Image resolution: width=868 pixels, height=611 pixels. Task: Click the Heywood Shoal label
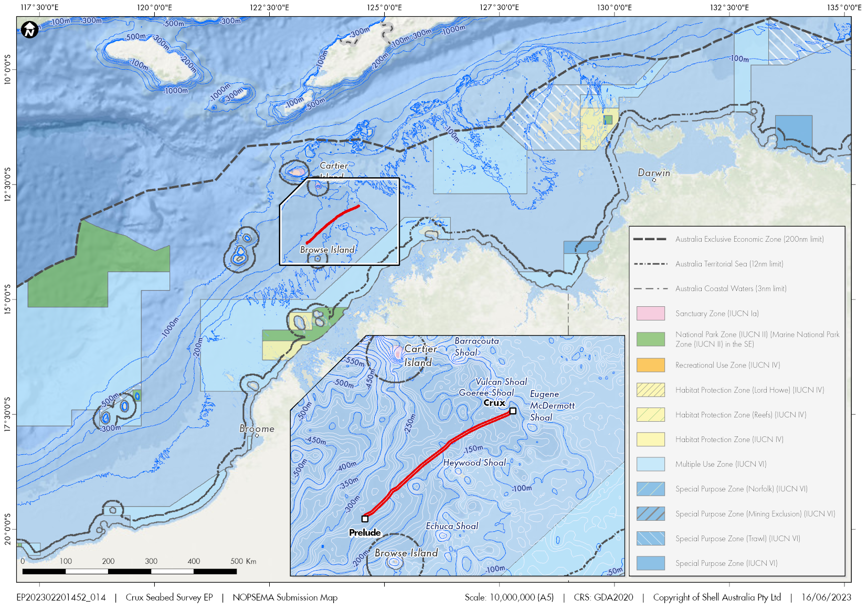pyautogui.click(x=474, y=463)
